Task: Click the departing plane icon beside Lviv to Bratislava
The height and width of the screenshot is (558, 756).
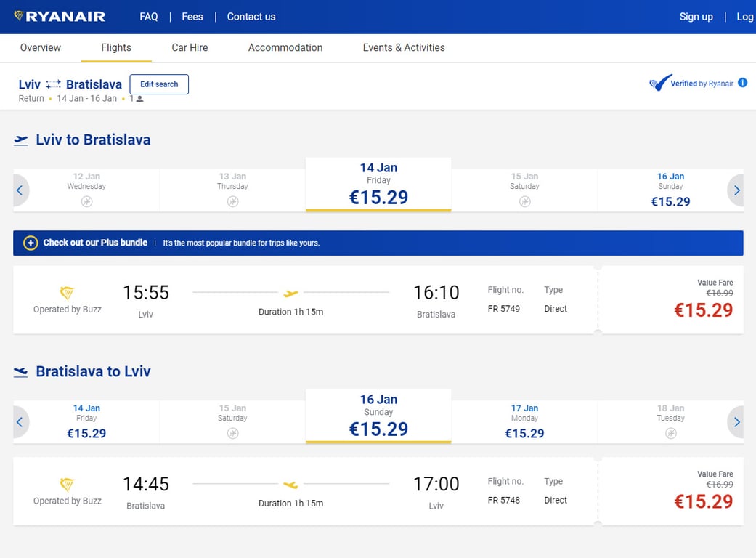Action: click(x=21, y=140)
